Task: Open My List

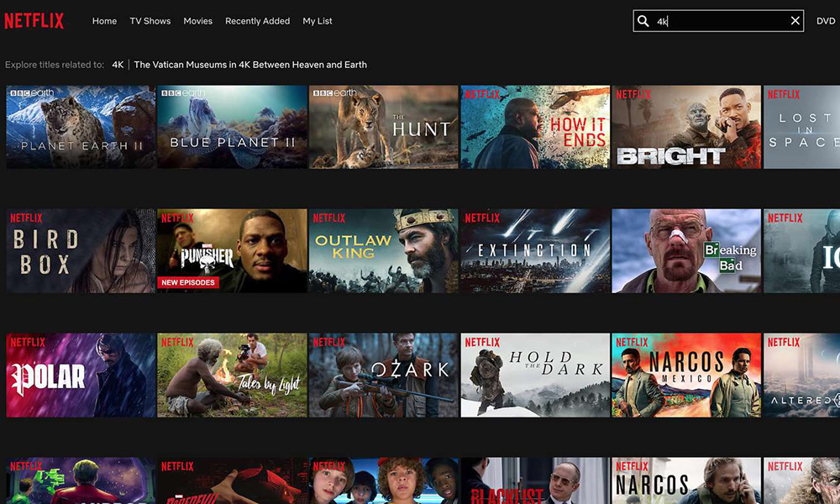Action: (x=318, y=21)
